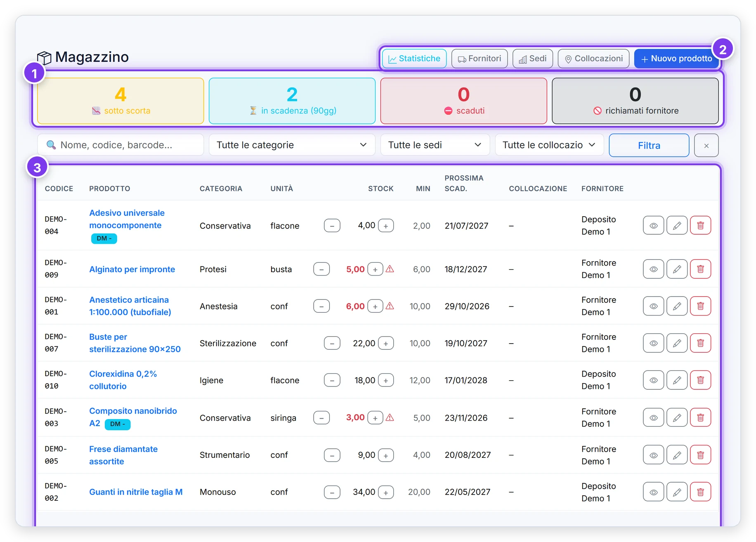Delete the Adesivo universale monocomponente row
756x542 pixels.
click(700, 226)
